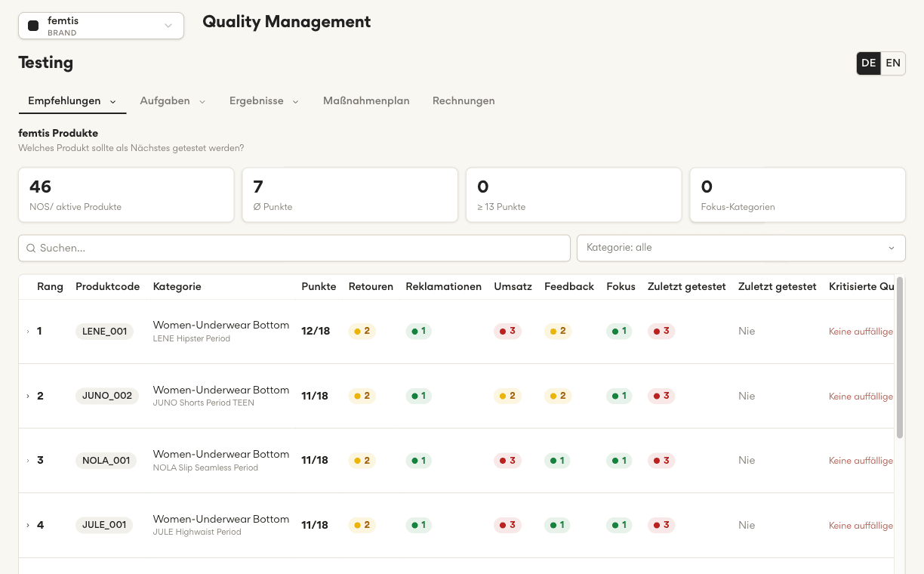This screenshot has width=924, height=574.
Task: Open the Empfehlungen tab
Action: pyautogui.click(x=72, y=100)
